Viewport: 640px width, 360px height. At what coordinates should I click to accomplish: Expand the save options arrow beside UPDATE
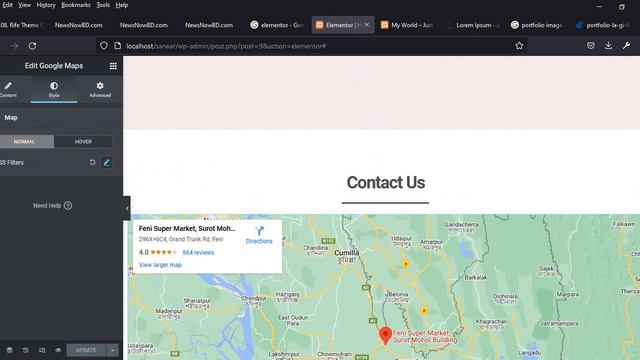click(x=112, y=350)
